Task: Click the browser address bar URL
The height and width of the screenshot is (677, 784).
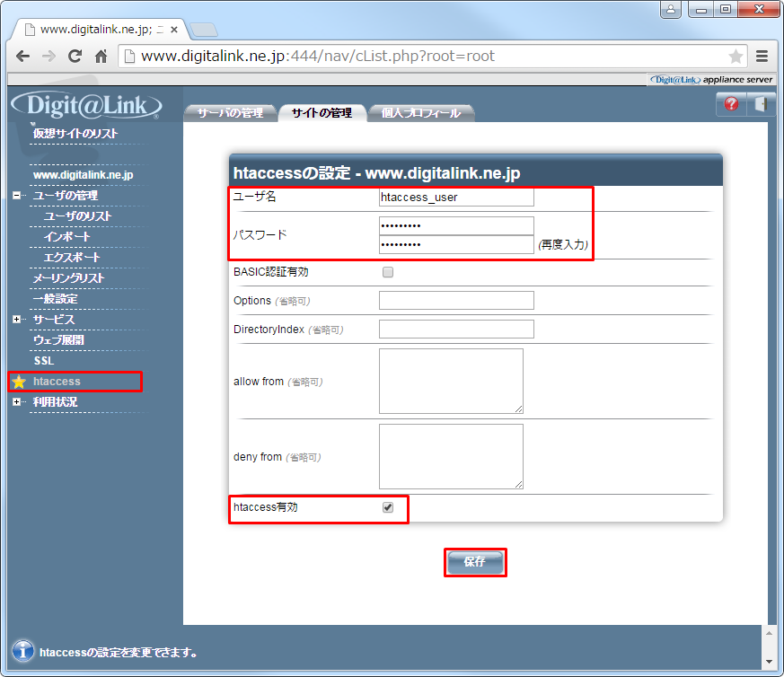Action: tap(318, 56)
